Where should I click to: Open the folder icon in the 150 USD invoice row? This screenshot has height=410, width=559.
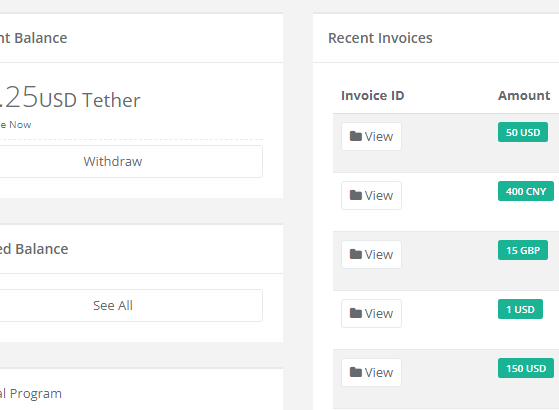tap(355, 372)
